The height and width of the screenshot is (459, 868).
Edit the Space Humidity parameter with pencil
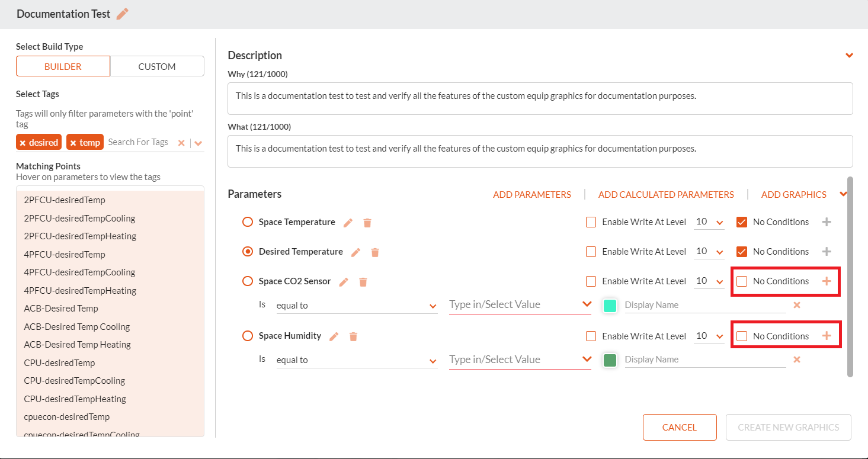(334, 336)
